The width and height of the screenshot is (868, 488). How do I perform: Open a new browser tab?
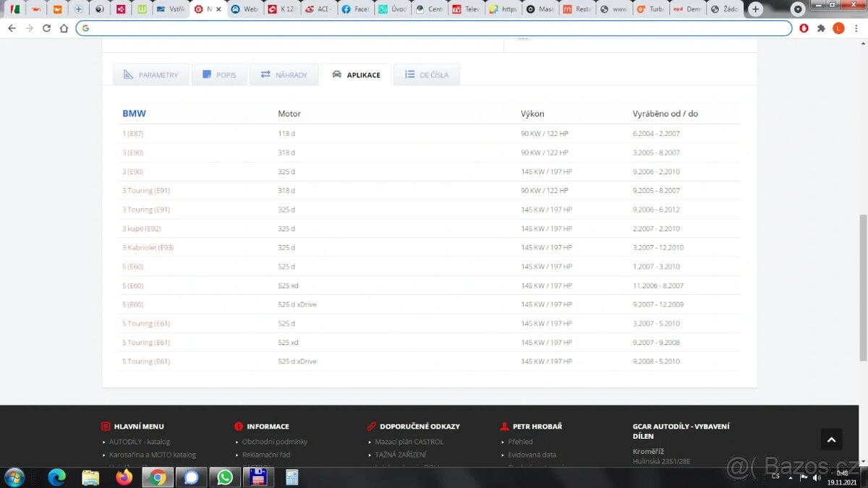click(755, 9)
